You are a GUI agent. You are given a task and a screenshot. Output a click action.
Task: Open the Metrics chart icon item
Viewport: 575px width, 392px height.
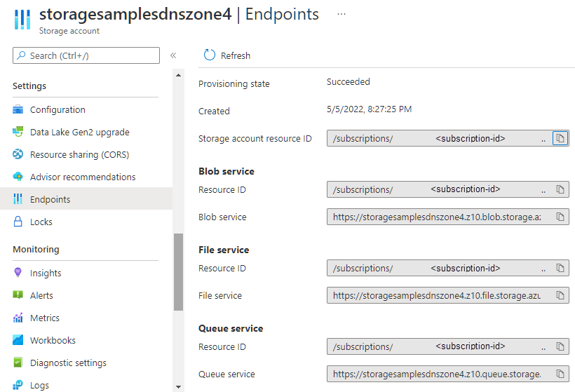click(x=18, y=318)
